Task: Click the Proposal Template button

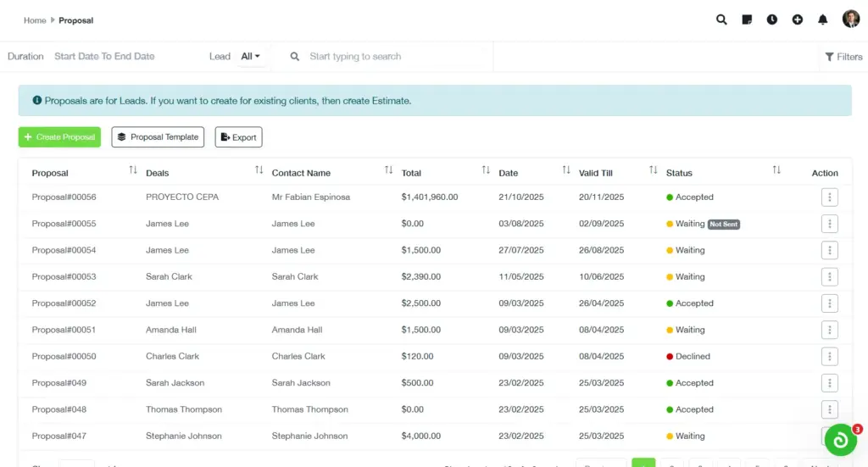Action: coord(158,137)
